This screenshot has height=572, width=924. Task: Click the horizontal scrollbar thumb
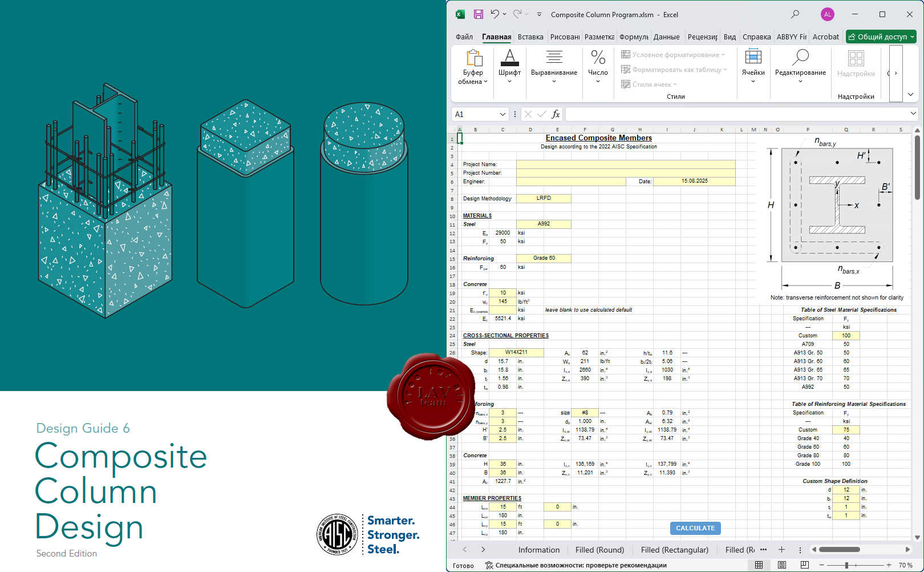coord(840,550)
